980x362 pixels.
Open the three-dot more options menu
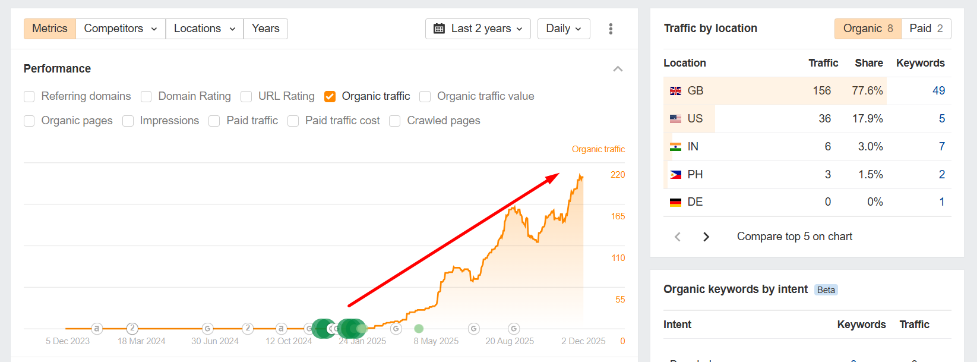(x=611, y=29)
